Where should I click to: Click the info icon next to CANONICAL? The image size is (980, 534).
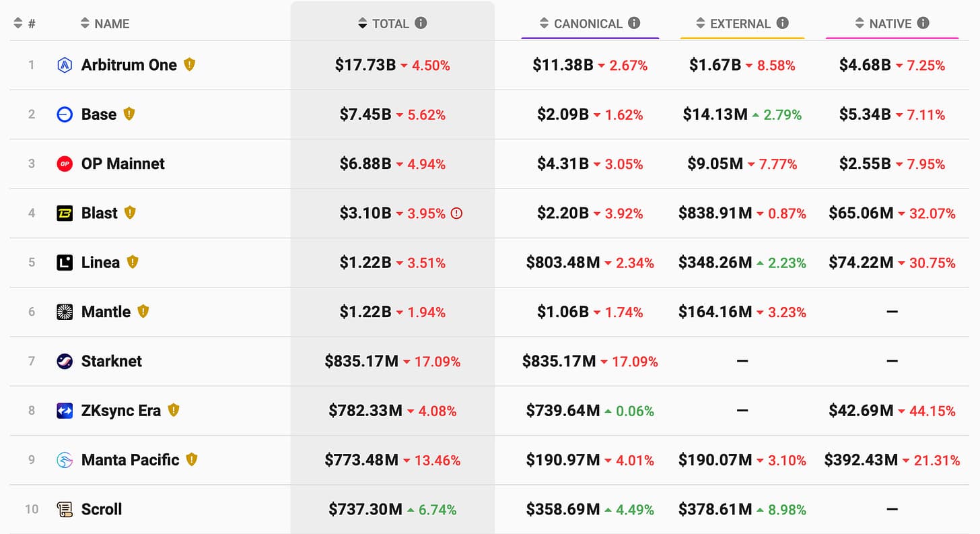pos(634,23)
